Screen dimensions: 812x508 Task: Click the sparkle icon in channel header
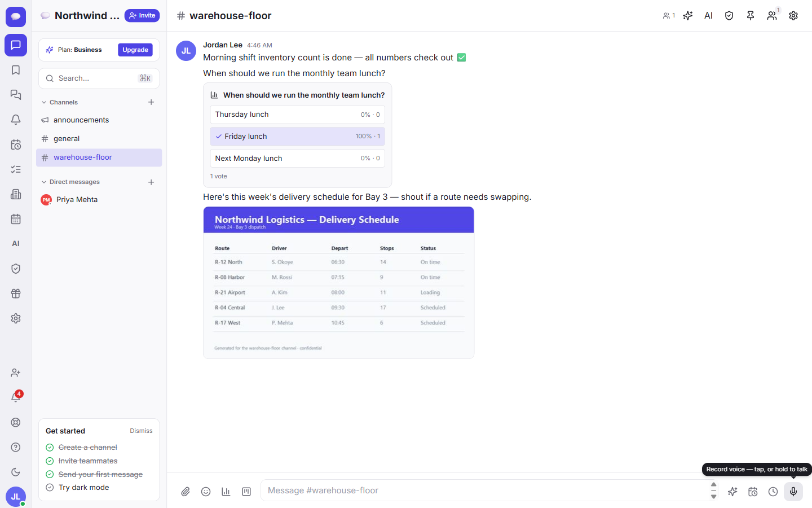687,16
